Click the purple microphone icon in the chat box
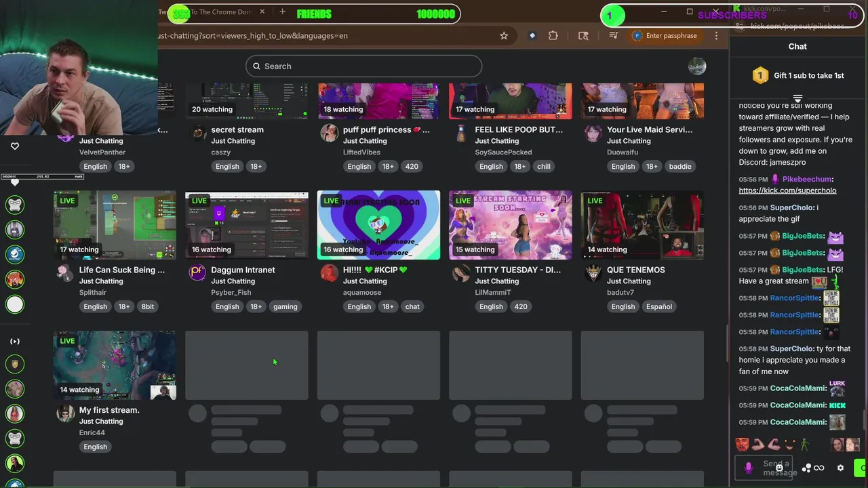This screenshot has height=488, width=868. click(749, 468)
